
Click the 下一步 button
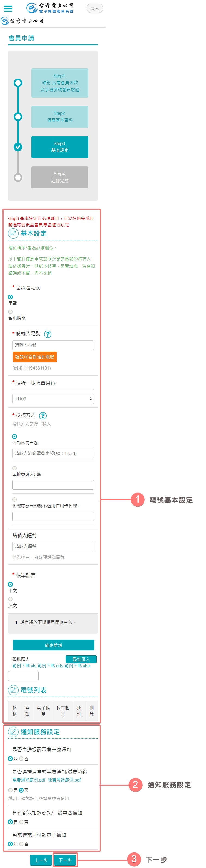[x=65, y=860]
